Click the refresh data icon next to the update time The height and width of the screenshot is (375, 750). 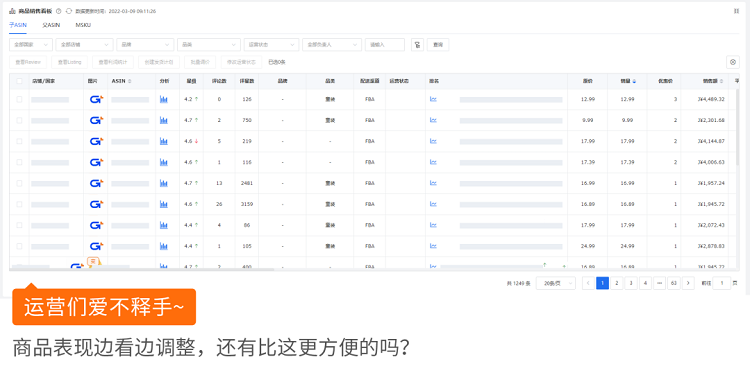[69, 11]
